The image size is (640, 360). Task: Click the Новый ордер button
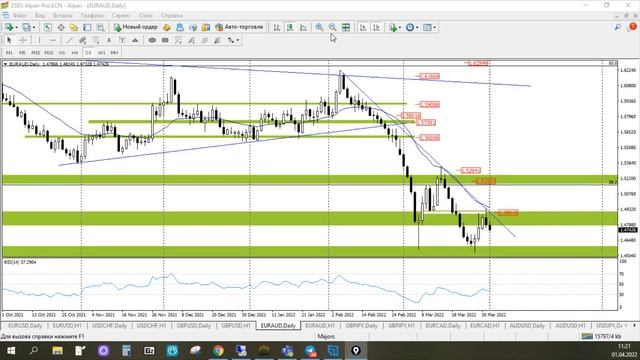click(x=136, y=27)
